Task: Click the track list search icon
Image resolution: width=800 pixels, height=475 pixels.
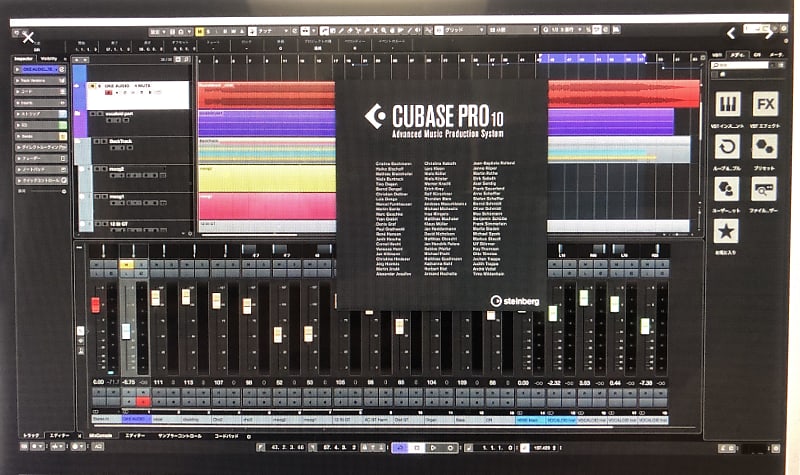Action: (x=187, y=59)
